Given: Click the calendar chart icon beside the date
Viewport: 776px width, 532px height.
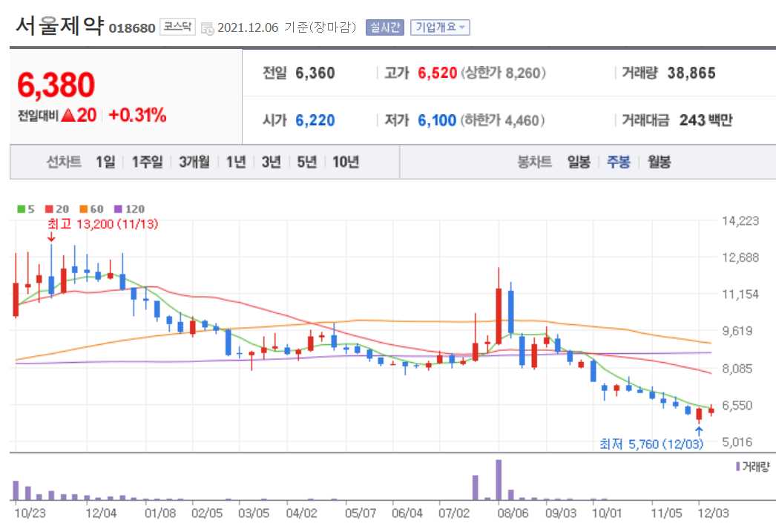Looking at the screenshot, I should 206,28.
